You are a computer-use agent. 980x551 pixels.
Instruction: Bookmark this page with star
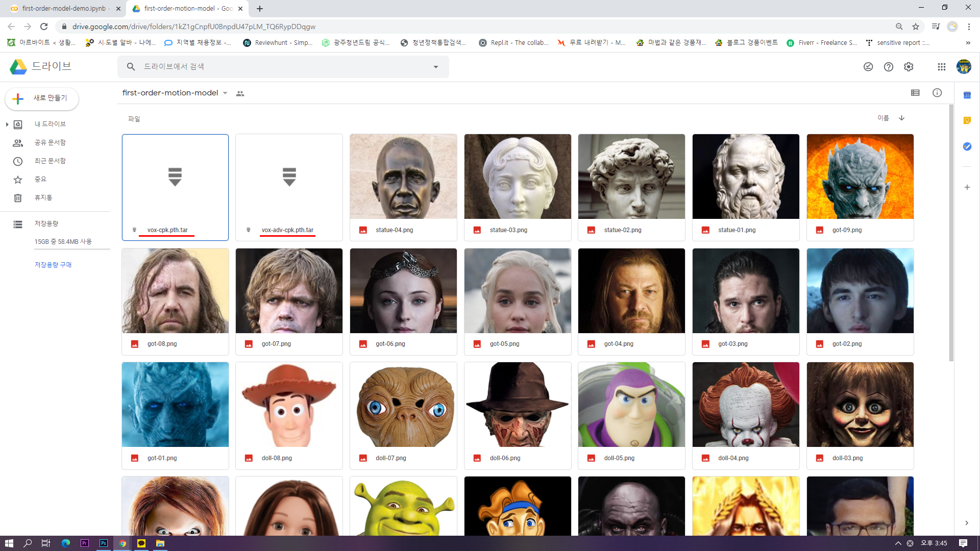point(916,27)
